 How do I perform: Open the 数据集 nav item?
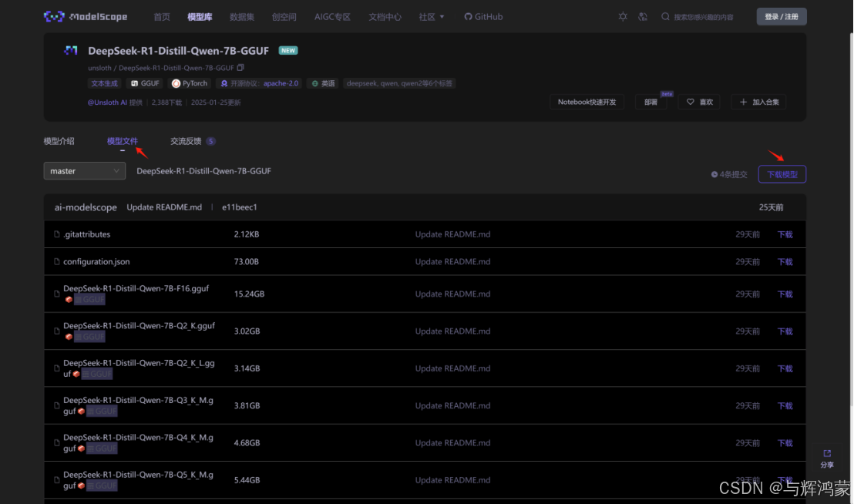coord(242,17)
